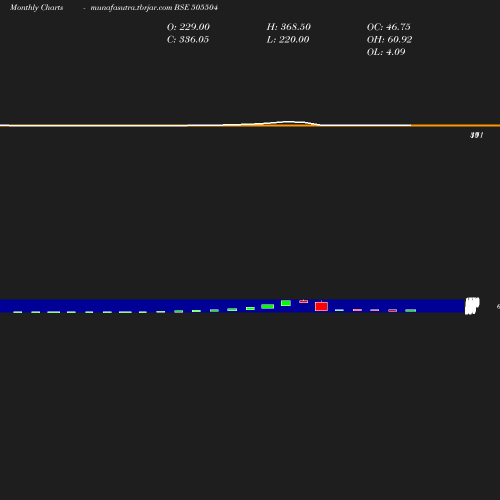Select the open value "O: 229.00"
Viewport: 500px width, 500px height.
[x=188, y=27]
